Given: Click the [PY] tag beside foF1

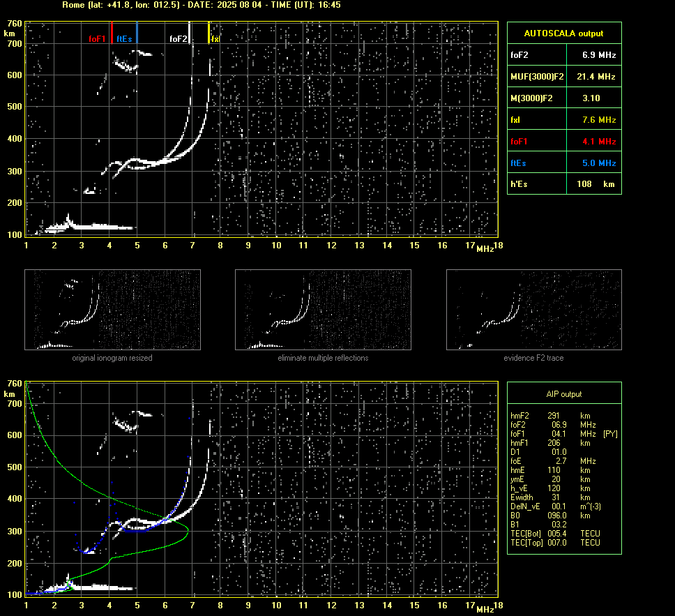Looking at the screenshot, I should pyautogui.click(x=610, y=434).
